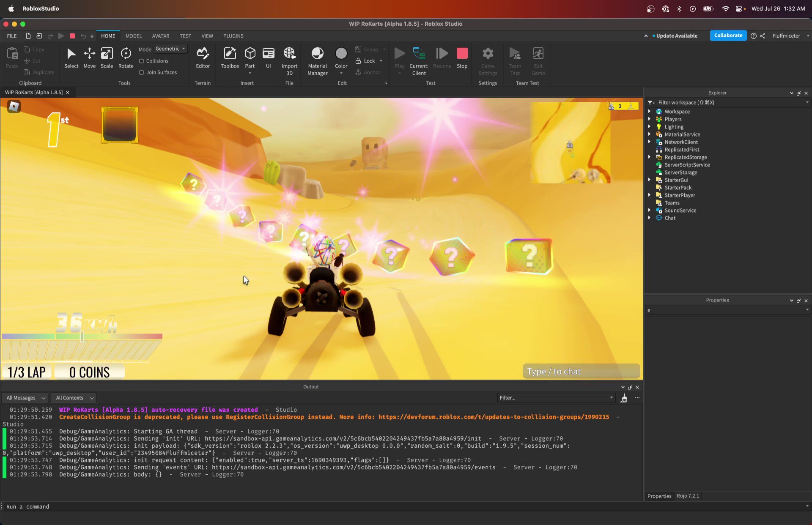The image size is (812, 525).
Task: Expand the SoundService node
Action: pyautogui.click(x=649, y=211)
